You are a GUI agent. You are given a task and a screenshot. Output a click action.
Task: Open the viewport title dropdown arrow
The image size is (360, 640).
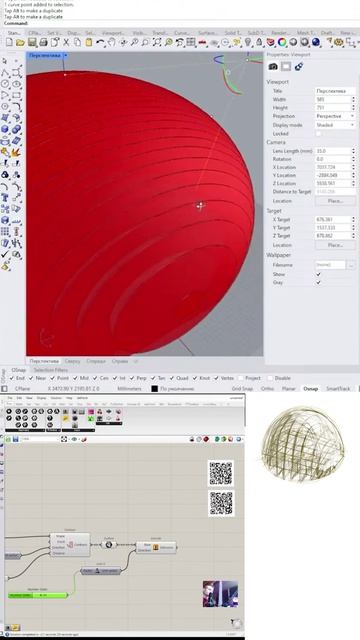[x=65, y=55]
